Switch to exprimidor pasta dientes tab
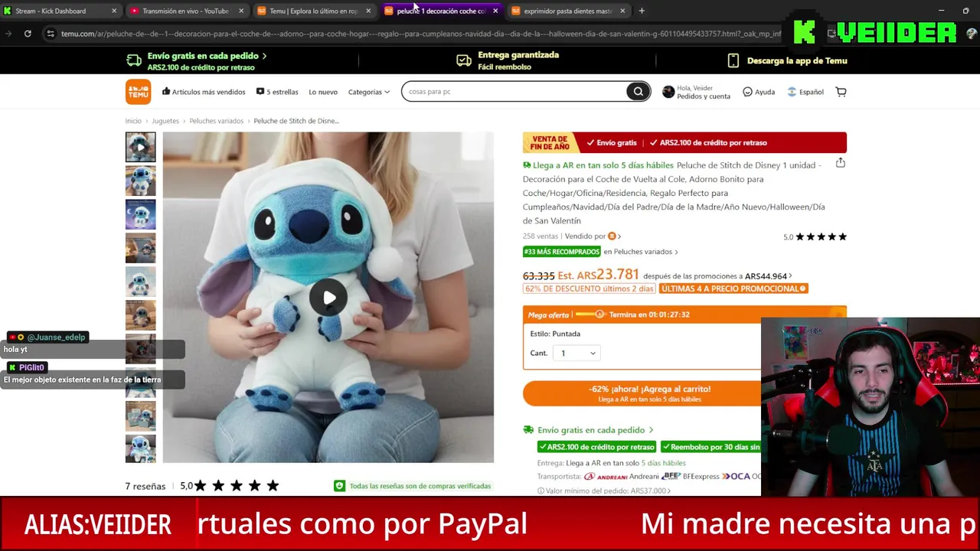Image resolution: width=980 pixels, height=551 pixels. pyautogui.click(x=567, y=11)
